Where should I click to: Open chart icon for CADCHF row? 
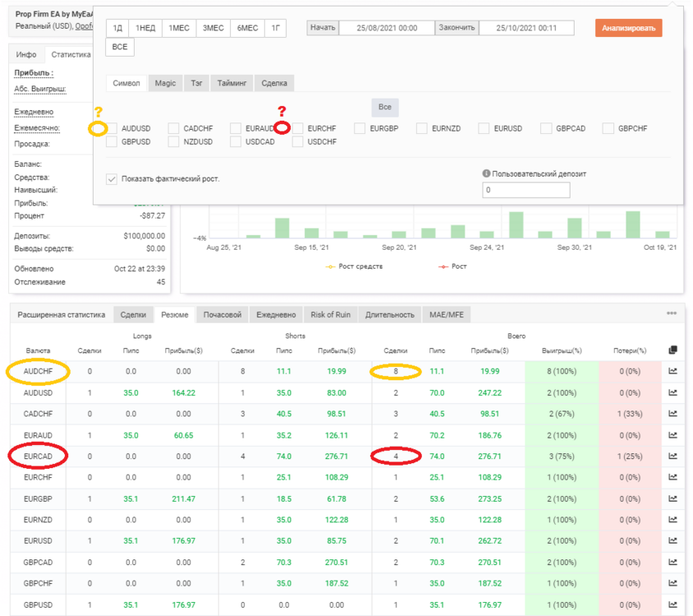[672, 413]
